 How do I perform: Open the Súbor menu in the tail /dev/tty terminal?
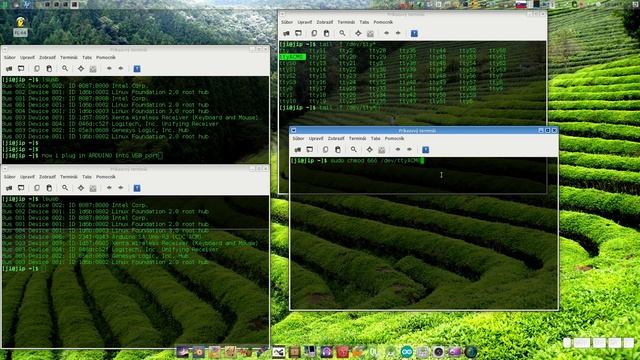(x=287, y=22)
